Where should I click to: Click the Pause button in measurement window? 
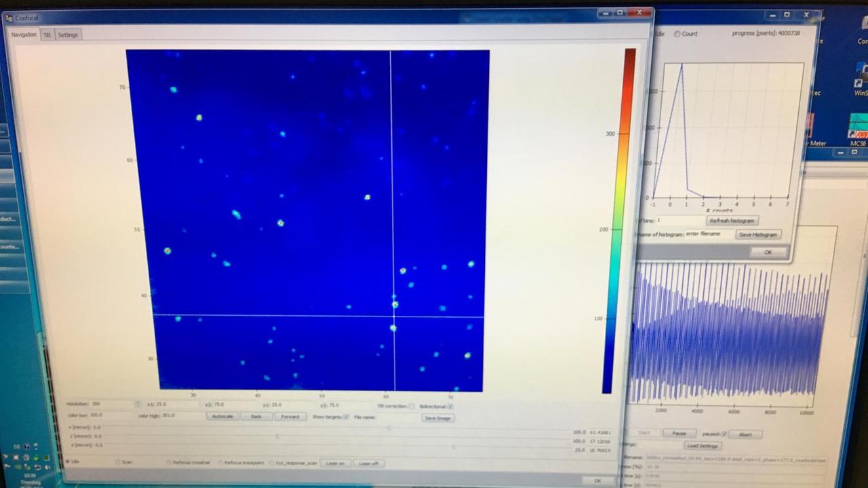(x=679, y=433)
